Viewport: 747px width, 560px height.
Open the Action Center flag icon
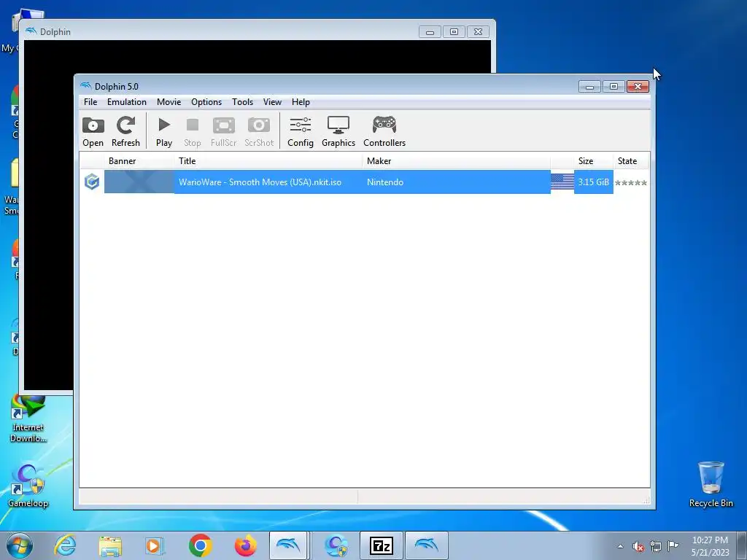(x=673, y=546)
